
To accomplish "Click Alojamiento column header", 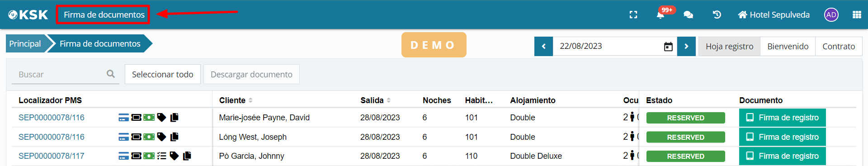I will click(x=533, y=100).
